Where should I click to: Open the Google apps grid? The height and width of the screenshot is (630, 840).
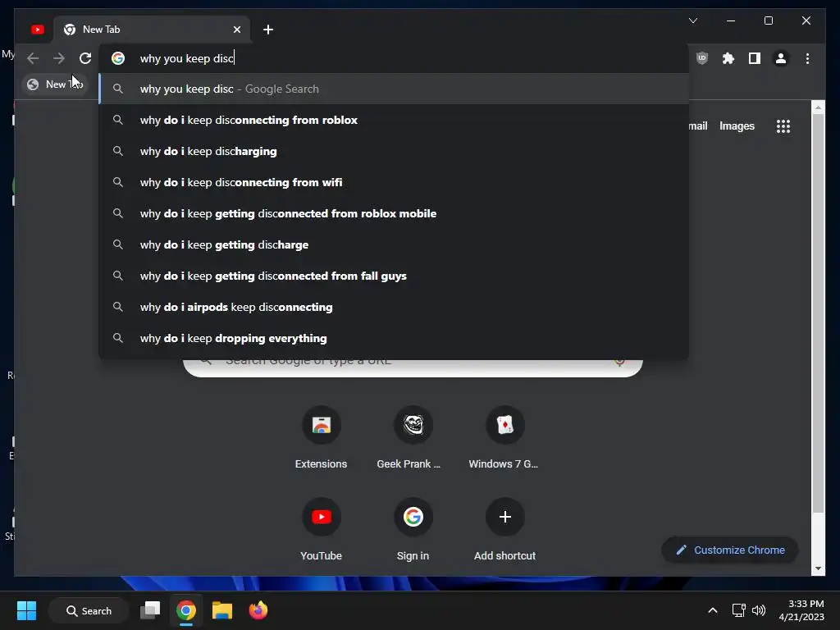click(x=783, y=126)
